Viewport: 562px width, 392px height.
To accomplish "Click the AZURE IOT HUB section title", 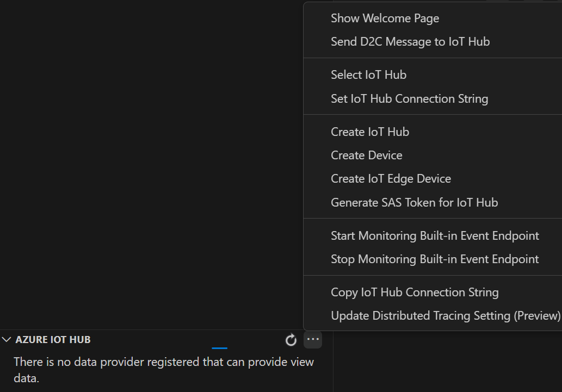I will click(53, 340).
